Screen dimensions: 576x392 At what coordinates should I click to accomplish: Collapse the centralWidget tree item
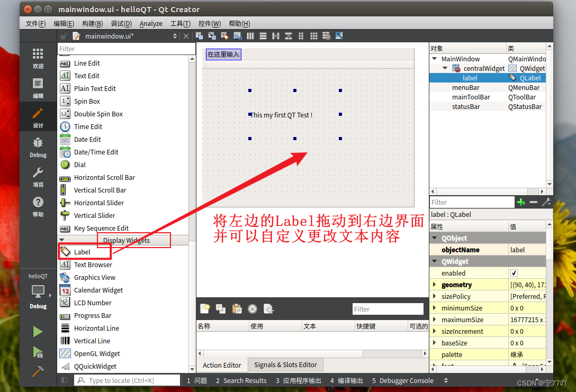click(444, 68)
